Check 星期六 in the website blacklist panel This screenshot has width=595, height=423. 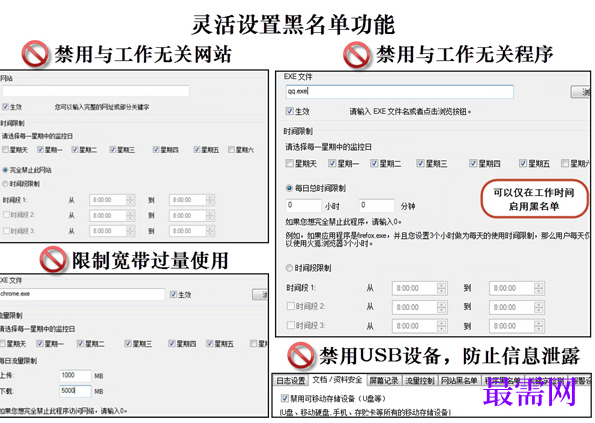231,149
